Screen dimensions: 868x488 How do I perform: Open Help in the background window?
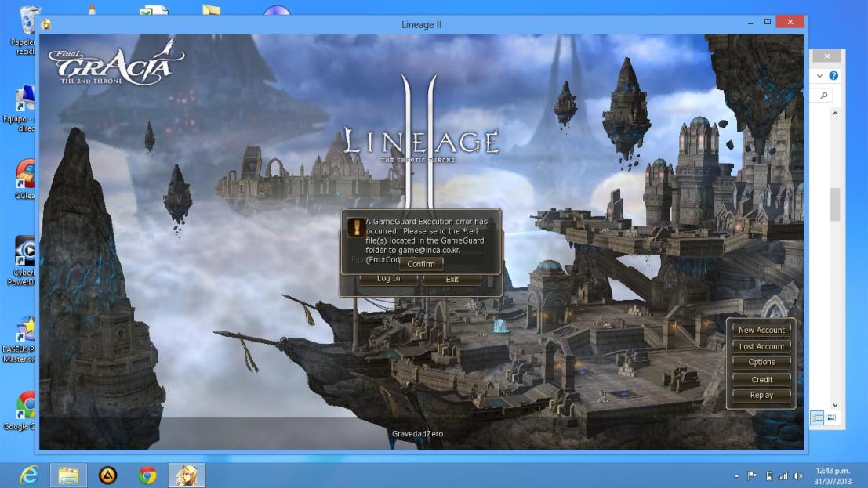click(x=833, y=76)
